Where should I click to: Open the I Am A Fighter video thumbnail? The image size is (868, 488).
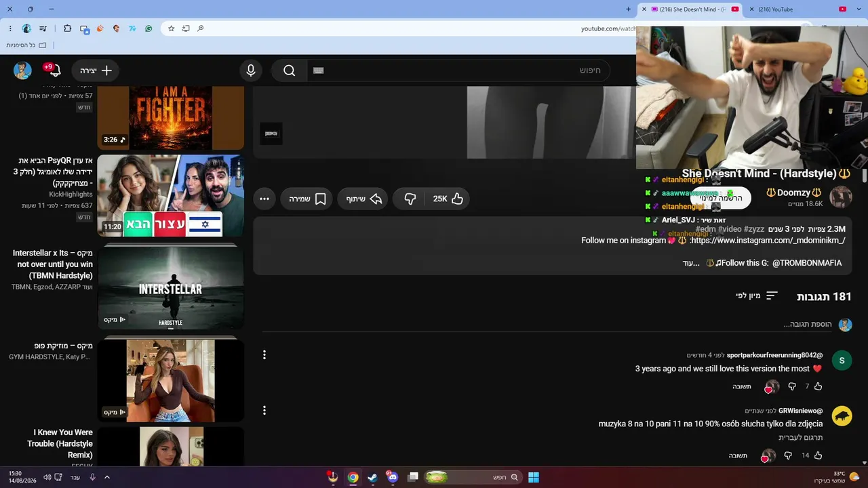pos(171,118)
